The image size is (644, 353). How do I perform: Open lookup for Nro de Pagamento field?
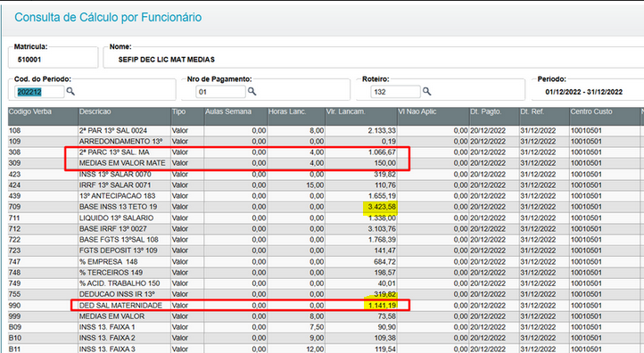pos(252,91)
